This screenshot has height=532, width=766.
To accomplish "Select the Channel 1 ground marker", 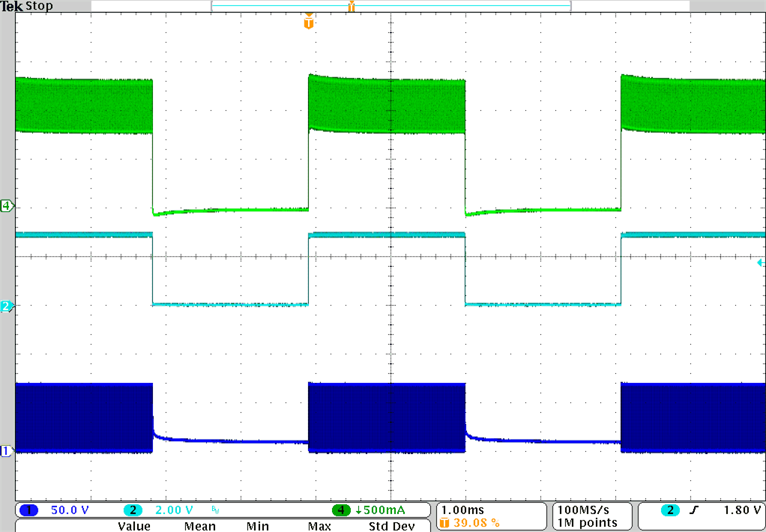I will tap(4, 450).
